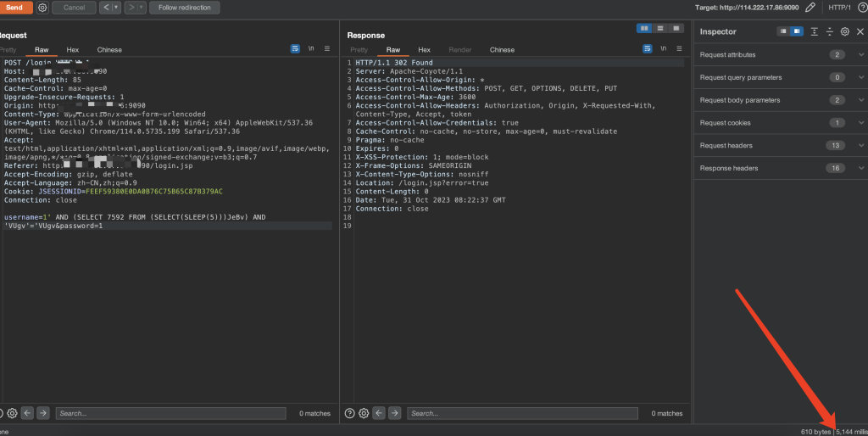Select the Response Raw tab
This screenshot has height=436, width=868.
[393, 50]
